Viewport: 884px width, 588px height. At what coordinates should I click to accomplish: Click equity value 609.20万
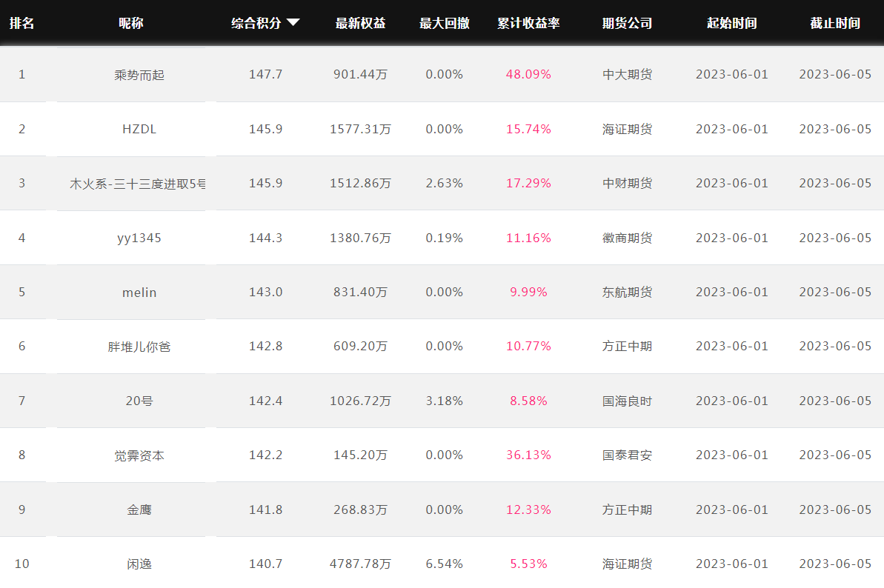360,346
